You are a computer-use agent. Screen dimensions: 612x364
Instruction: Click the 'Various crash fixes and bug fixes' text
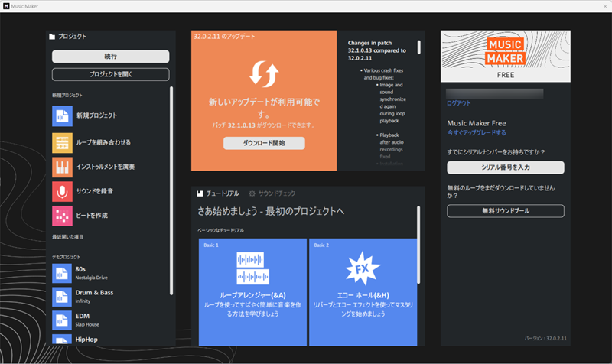383,74
